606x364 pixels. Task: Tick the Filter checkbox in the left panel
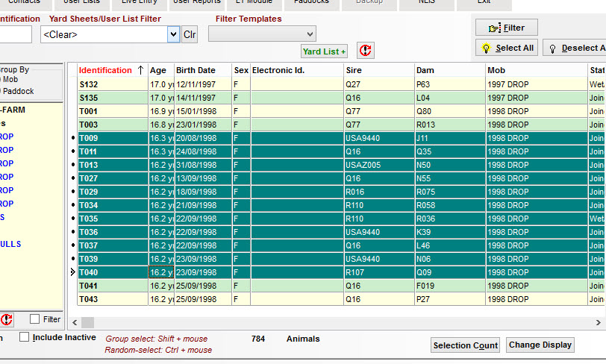pyautogui.click(x=35, y=319)
